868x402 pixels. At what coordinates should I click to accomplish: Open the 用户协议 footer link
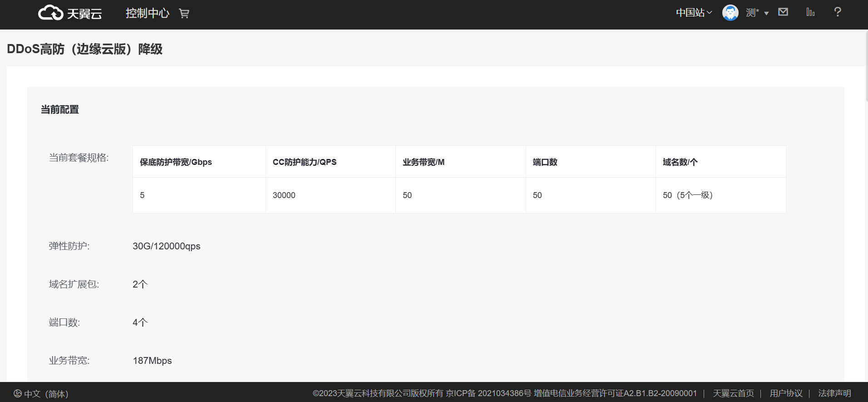tap(786, 393)
